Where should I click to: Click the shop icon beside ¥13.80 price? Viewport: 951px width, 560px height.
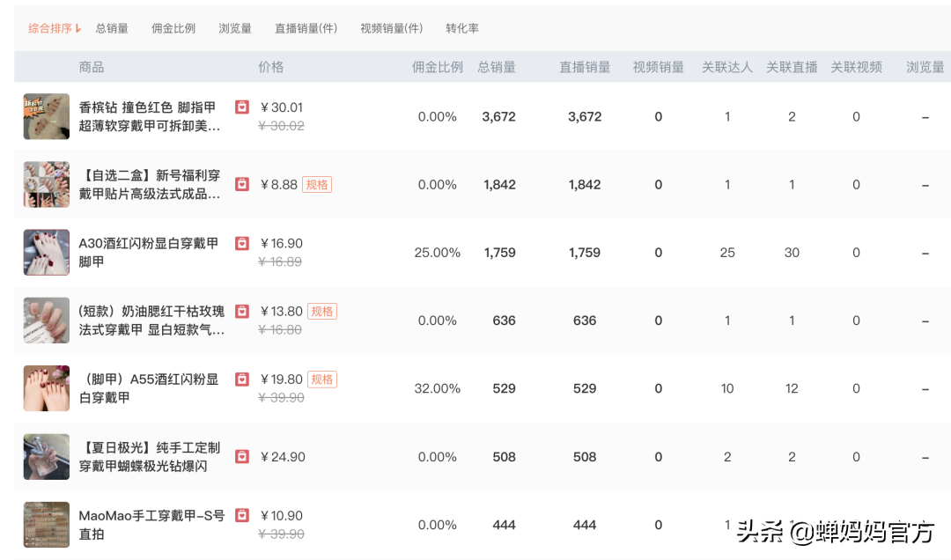[x=242, y=311]
